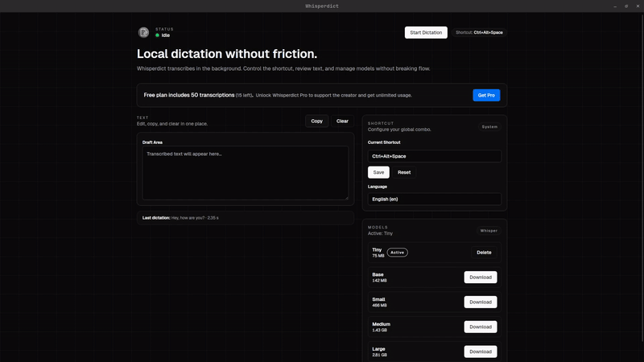Click the vertical scrollbar on the right

click(x=642, y=176)
